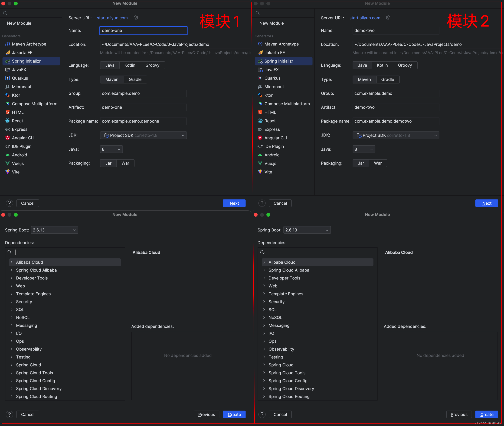Click Previous in right dependencies dialog

459,414
